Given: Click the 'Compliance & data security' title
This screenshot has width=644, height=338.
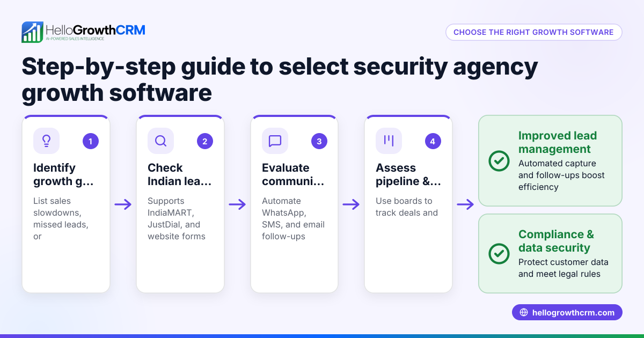Looking at the screenshot, I should pyautogui.click(x=556, y=241).
